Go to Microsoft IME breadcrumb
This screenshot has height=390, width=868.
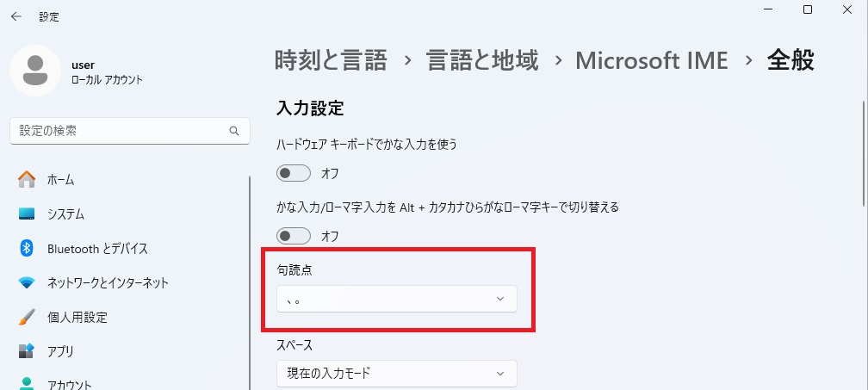tap(651, 60)
